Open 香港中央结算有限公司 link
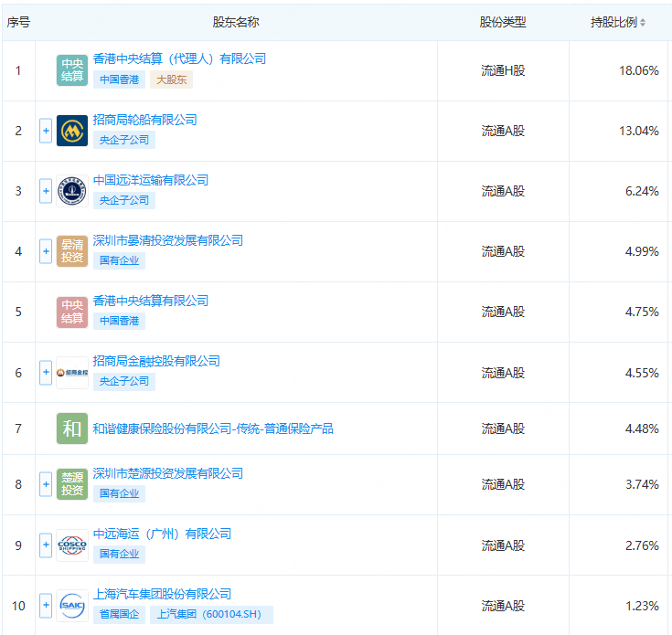Image resolution: width=672 pixels, height=635 pixels. pos(151,301)
